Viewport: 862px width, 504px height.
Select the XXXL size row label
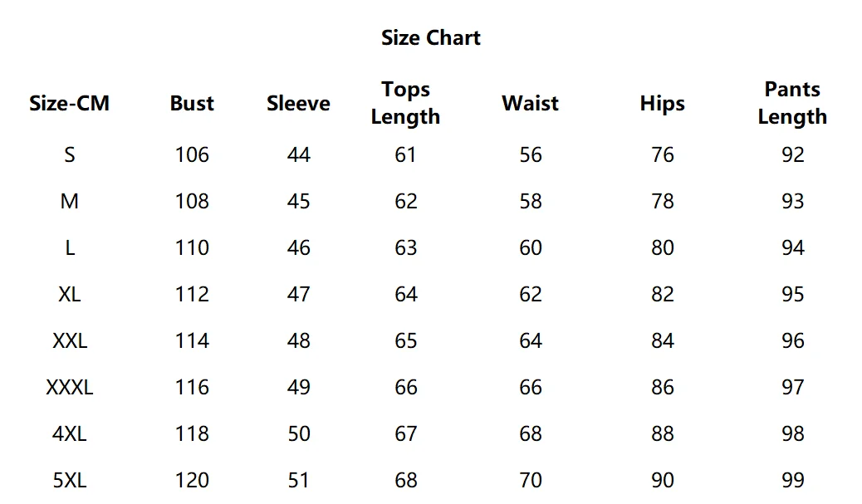coord(70,388)
